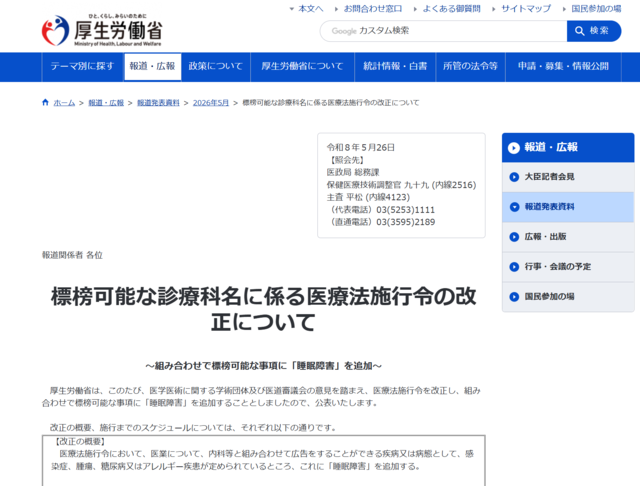Click the 医政局 総務課 text
640x486 pixels.
point(353,173)
